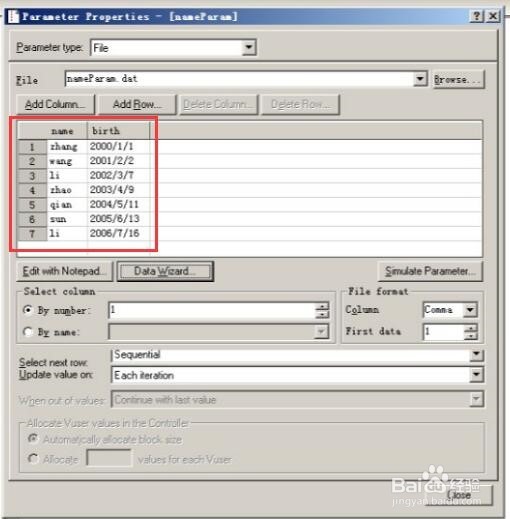510x519 pixels.
Task: Click the By number value field
Action: (x=212, y=310)
